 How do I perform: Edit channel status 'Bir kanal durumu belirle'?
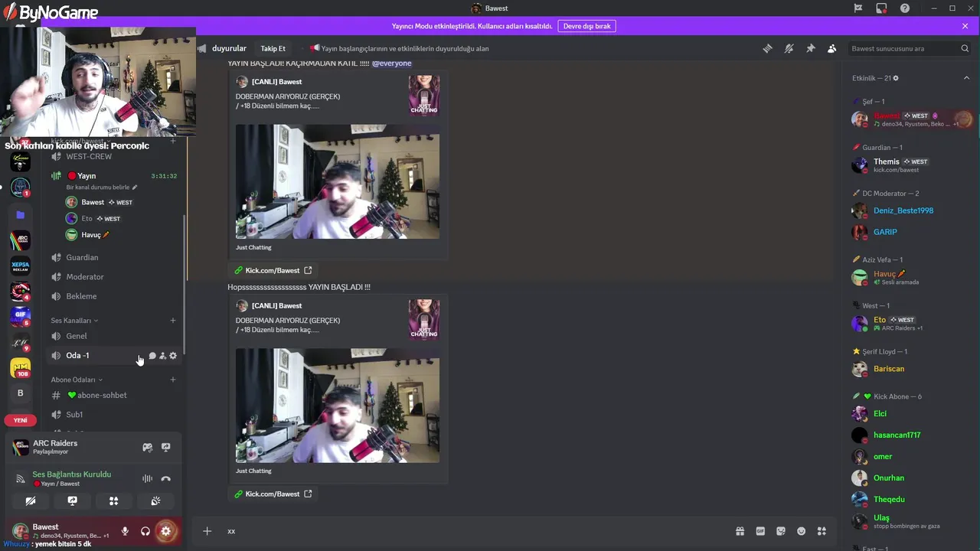(102, 187)
